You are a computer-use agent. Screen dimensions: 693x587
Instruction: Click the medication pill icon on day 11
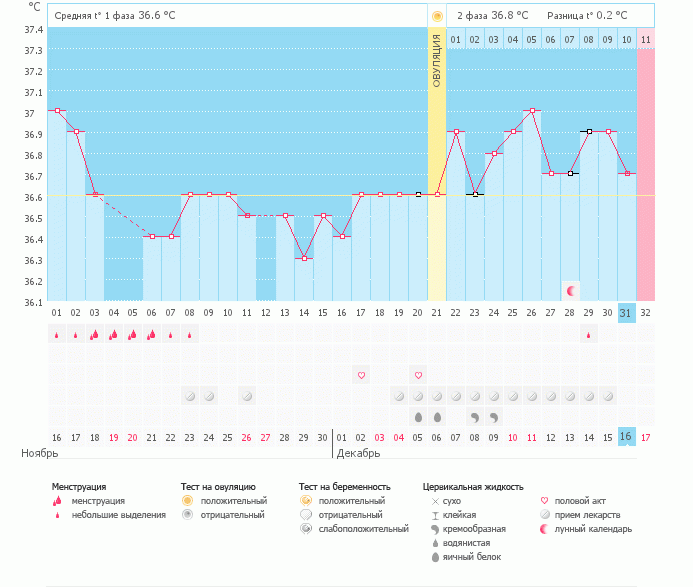pos(246,396)
